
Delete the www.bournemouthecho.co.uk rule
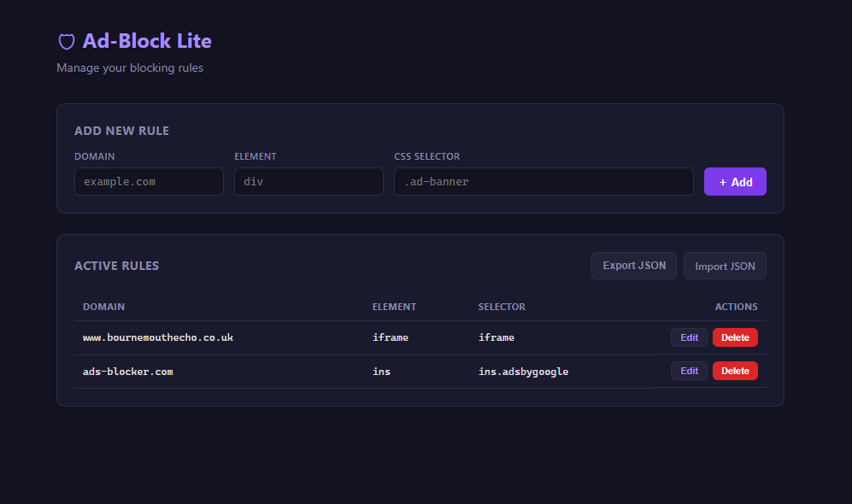(735, 337)
